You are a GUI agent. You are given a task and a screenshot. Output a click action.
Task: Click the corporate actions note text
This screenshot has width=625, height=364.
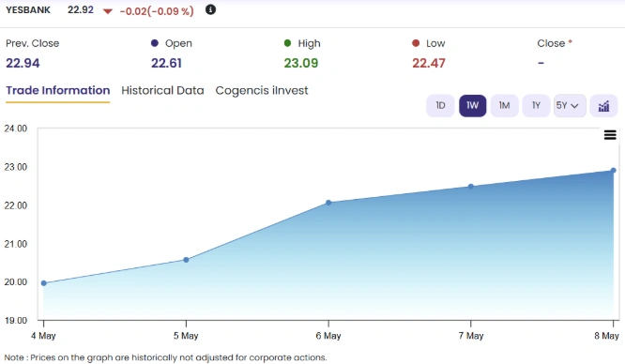pos(165,357)
